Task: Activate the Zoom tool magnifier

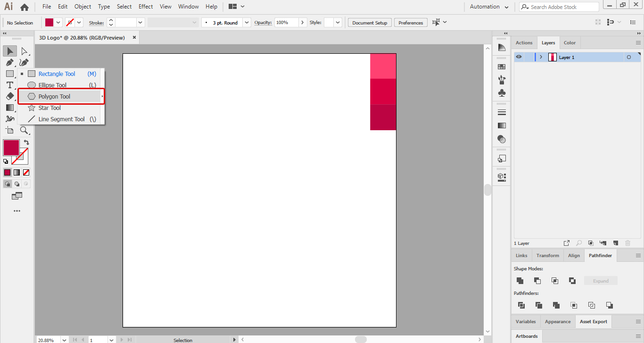Action: pyautogui.click(x=24, y=130)
